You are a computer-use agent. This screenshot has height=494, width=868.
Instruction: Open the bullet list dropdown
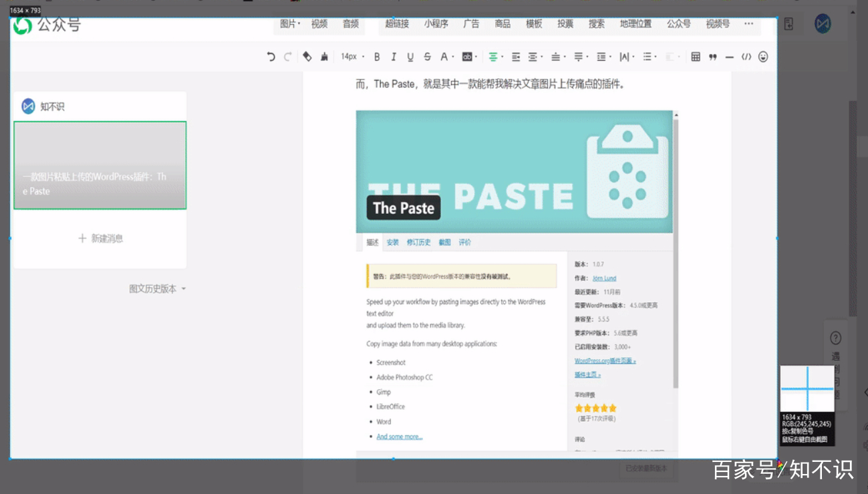click(649, 57)
